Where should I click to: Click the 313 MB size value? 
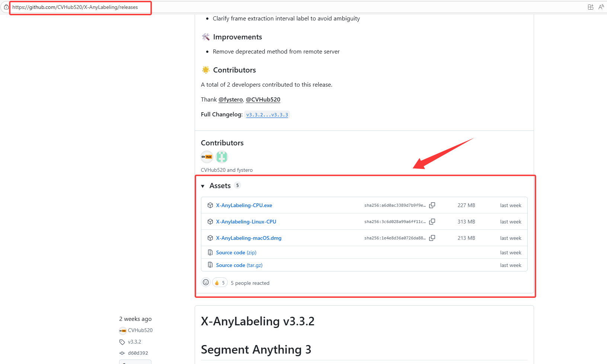click(x=466, y=222)
